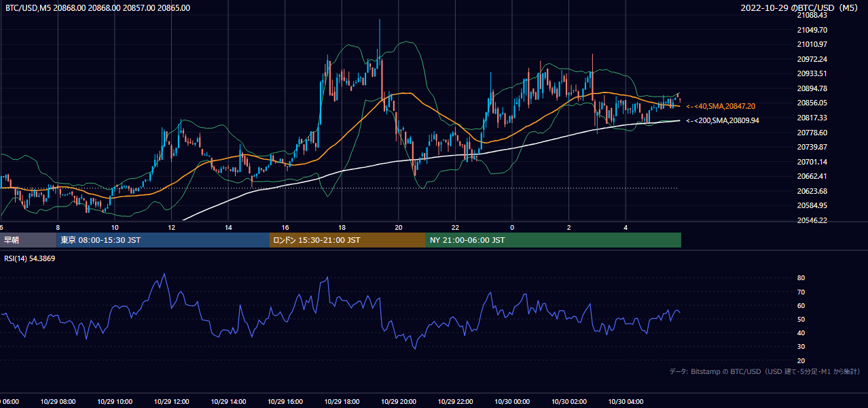
Task: Click hour label 16 under the price chart
Action: (285, 228)
